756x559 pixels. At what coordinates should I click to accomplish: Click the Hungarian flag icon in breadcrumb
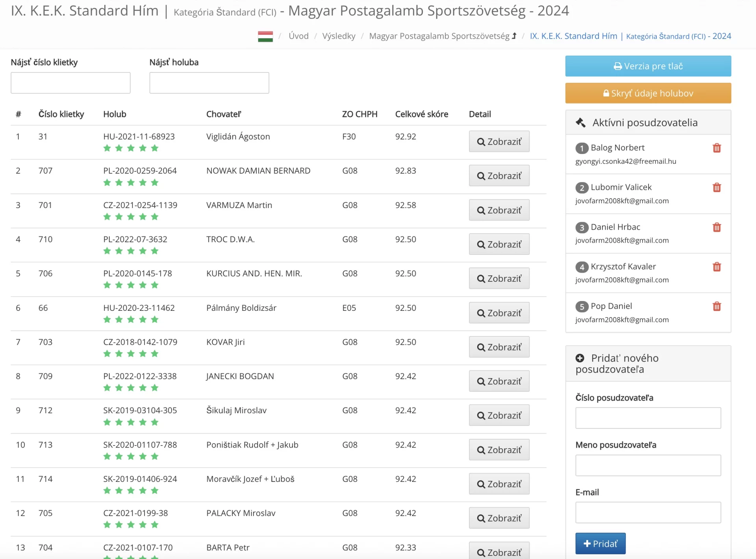pos(265,36)
